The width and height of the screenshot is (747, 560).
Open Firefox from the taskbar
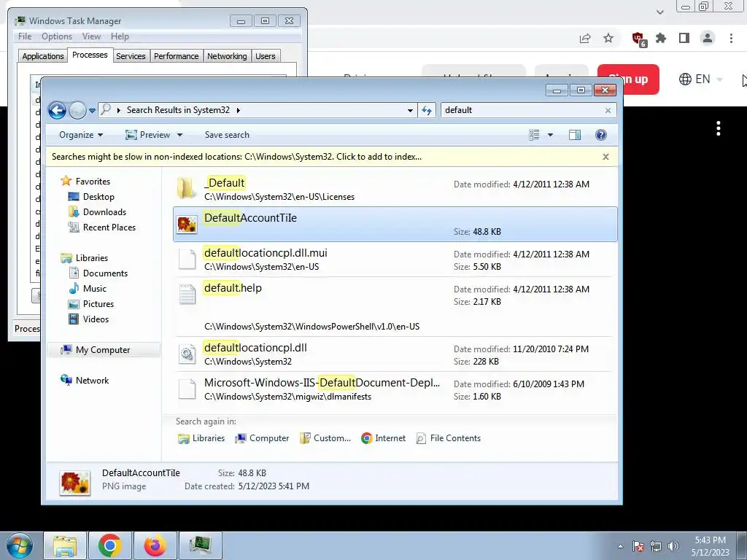pos(155,545)
